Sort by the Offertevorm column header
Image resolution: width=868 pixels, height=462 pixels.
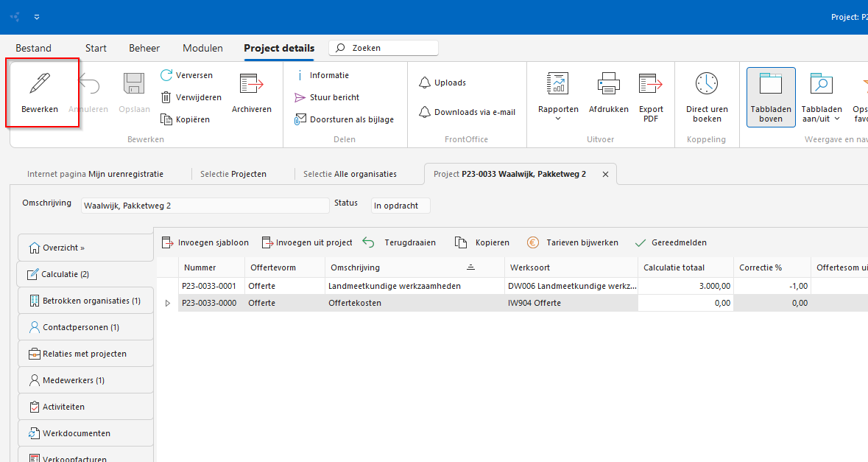point(284,267)
